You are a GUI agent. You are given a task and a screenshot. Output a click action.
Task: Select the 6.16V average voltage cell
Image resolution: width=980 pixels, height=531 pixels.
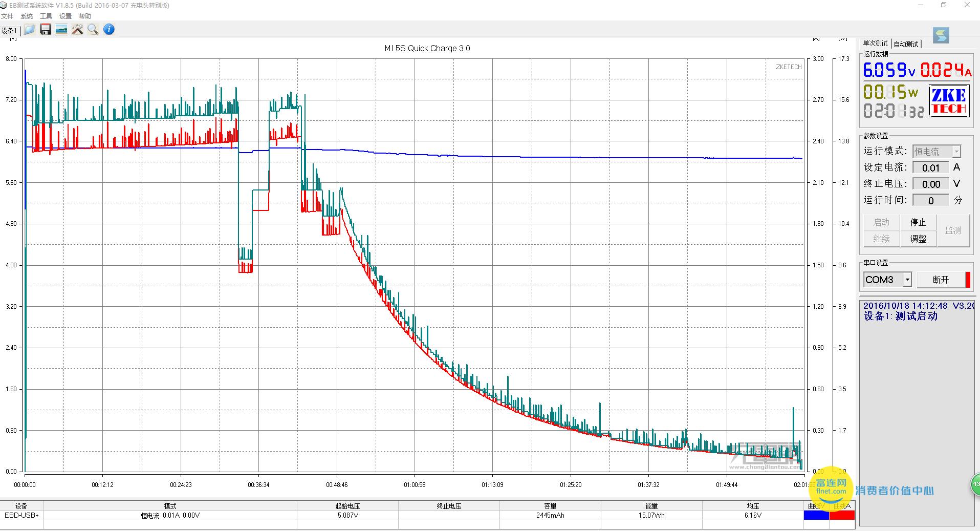click(x=753, y=515)
